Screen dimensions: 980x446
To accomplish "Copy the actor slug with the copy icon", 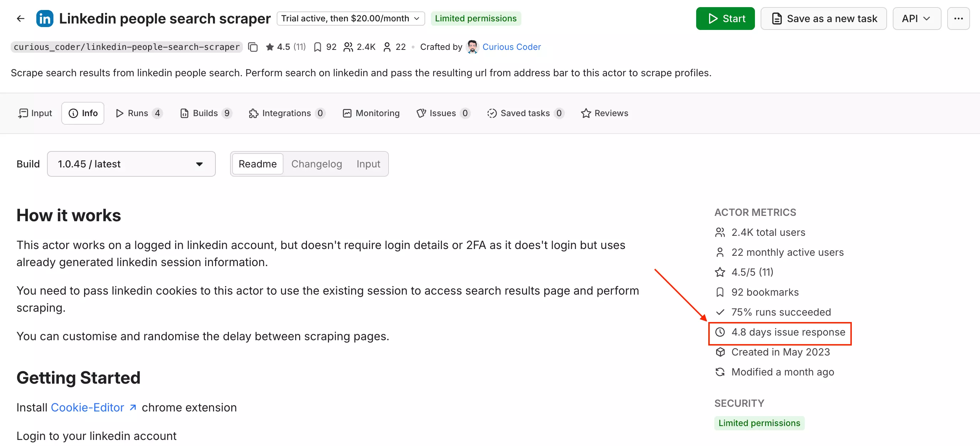I will click(x=253, y=47).
